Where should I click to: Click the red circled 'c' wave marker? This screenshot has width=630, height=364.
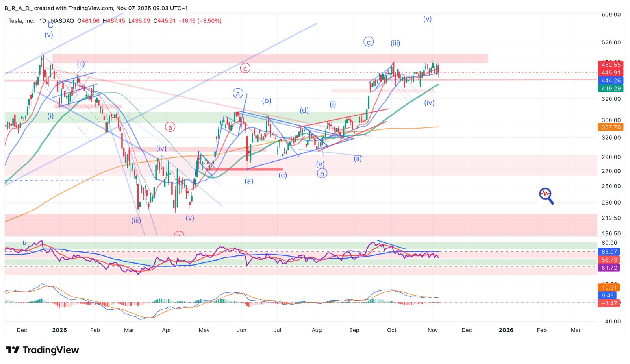245,68
